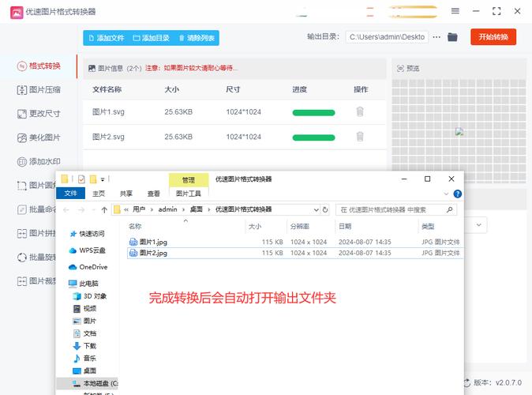Open the hamburger menu in converter title bar

pos(455,11)
